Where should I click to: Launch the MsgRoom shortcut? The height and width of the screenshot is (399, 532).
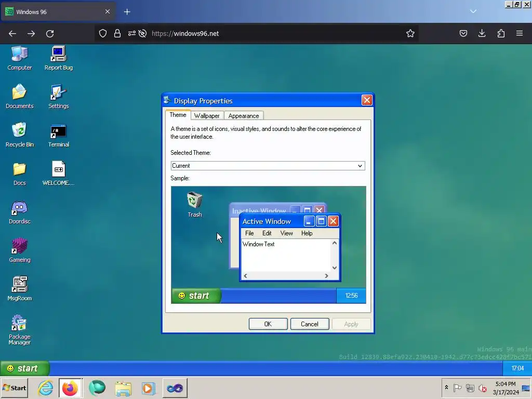click(19, 289)
